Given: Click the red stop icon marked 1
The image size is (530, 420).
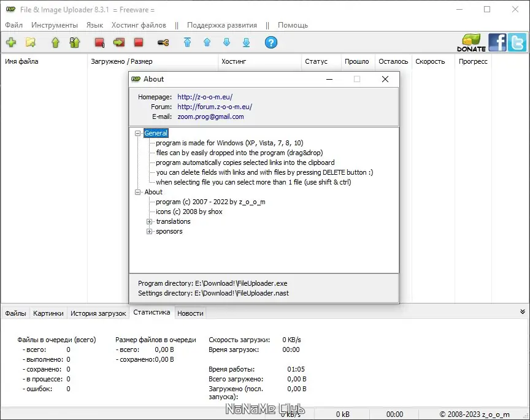Looking at the screenshot, I should pos(100,42).
